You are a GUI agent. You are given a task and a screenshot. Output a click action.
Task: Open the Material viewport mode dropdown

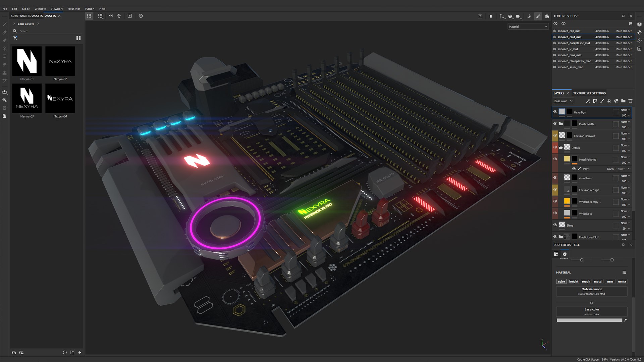coord(528,26)
